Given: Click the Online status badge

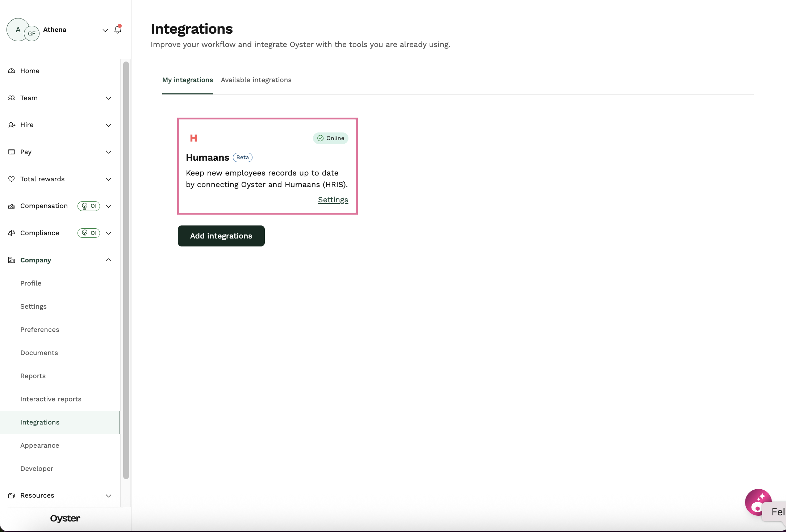Looking at the screenshot, I should pyautogui.click(x=331, y=138).
